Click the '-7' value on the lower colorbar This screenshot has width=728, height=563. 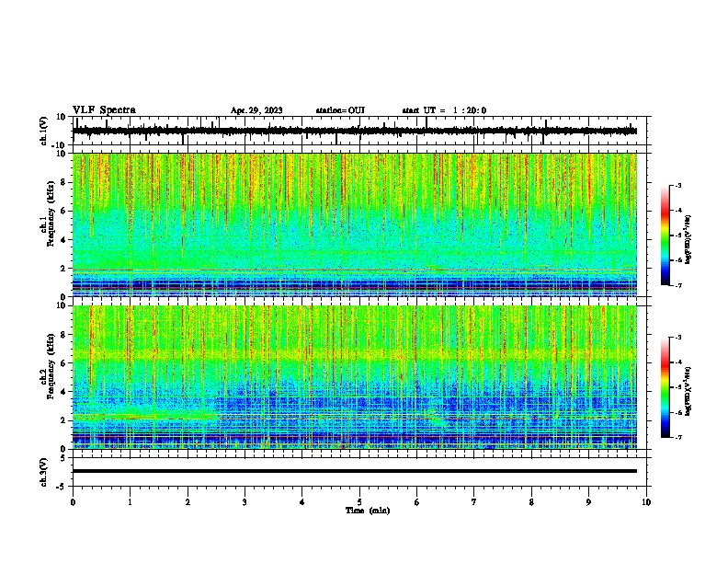678,437
